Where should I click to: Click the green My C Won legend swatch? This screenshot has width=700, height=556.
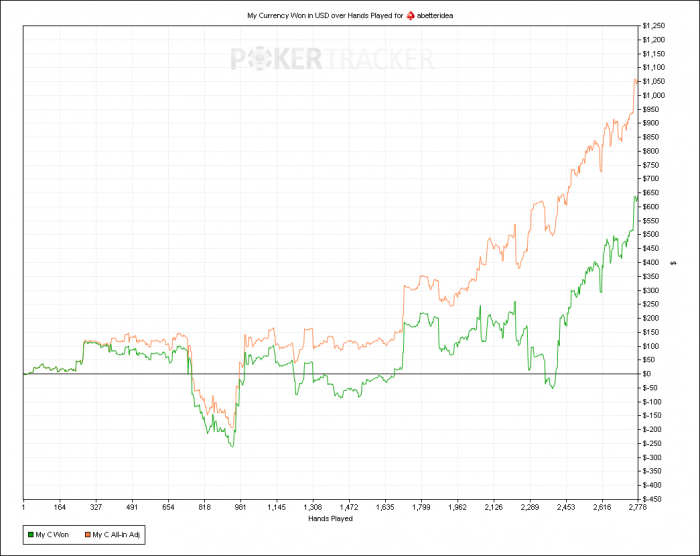(31, 535)
